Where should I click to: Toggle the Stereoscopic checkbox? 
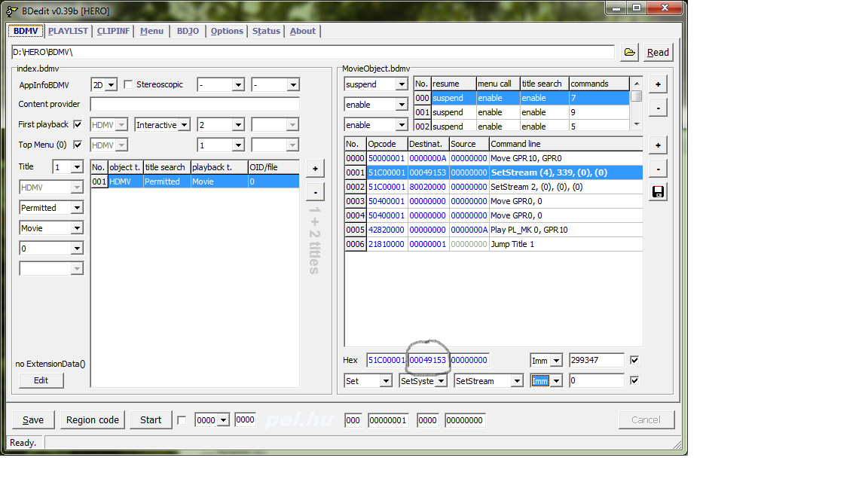[x=128, y=84]
